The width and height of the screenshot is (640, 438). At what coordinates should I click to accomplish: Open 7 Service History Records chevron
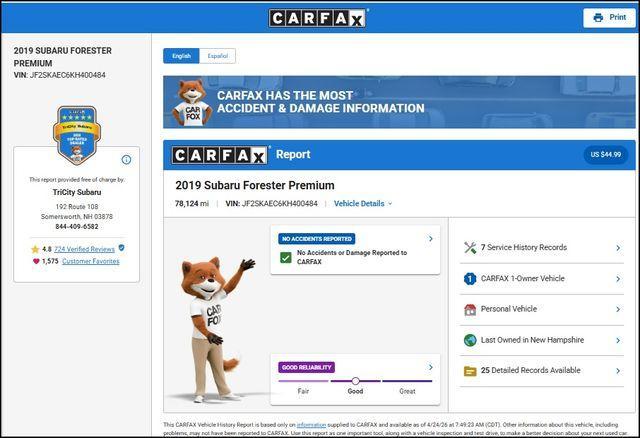[618, 248]
